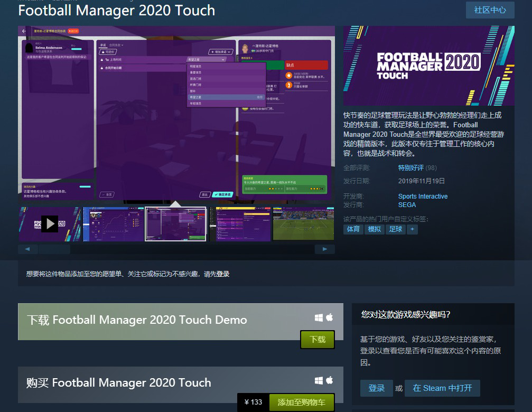Click the Apple icon in Demo row
532x412 pixels.
click(x=330, y=317)
